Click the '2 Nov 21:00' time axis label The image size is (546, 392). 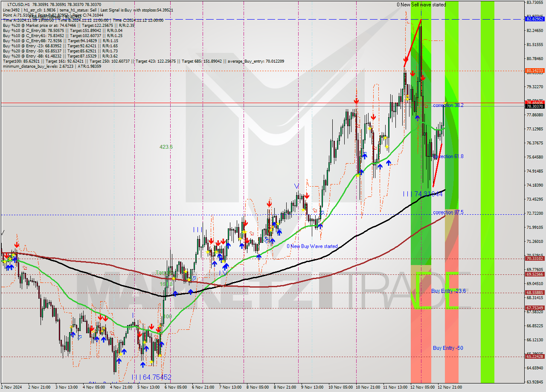coord(39,387)
